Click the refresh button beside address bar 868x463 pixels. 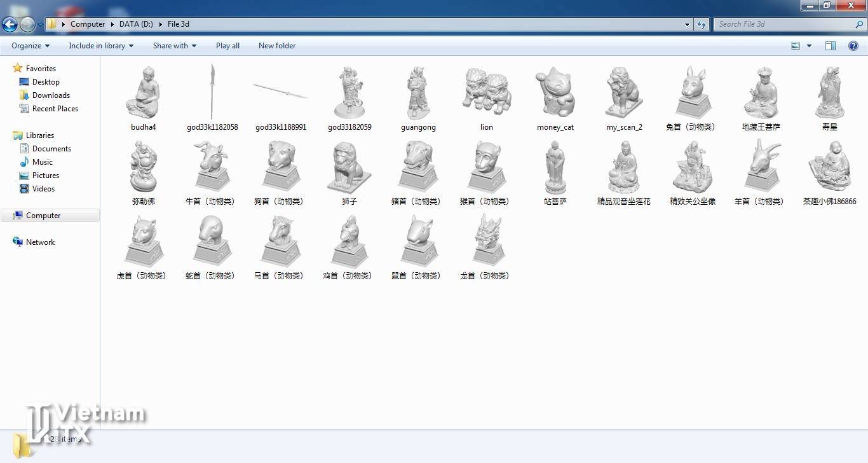click(x=702, y=24)
